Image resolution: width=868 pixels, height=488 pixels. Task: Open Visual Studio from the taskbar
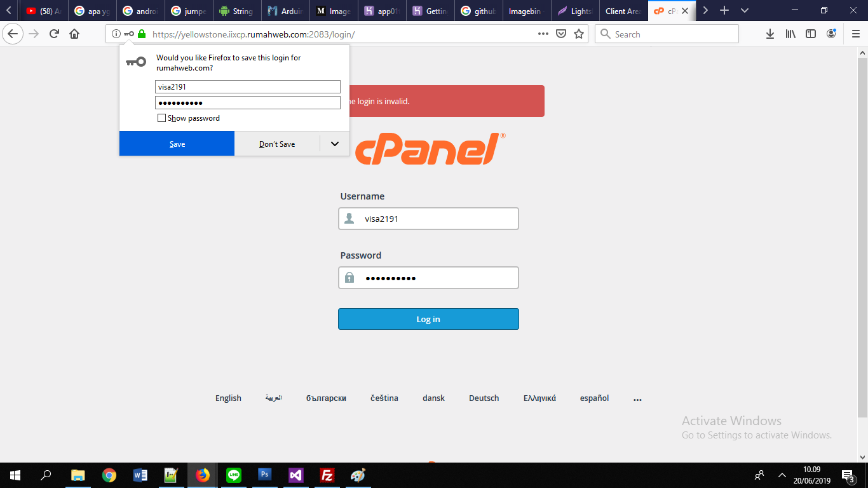[x=296, y=475]
